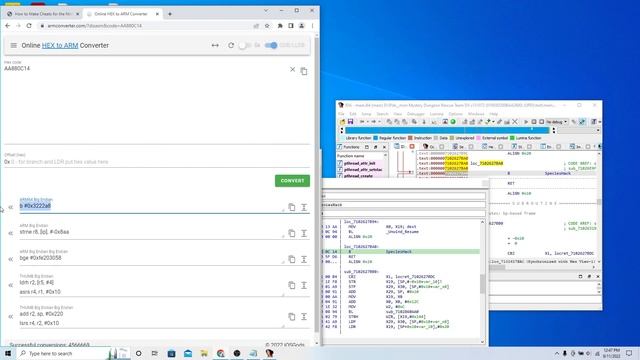Open the hamburger menu in ARM converter
This screenshot has width=640, height=360.
(13, 45)
